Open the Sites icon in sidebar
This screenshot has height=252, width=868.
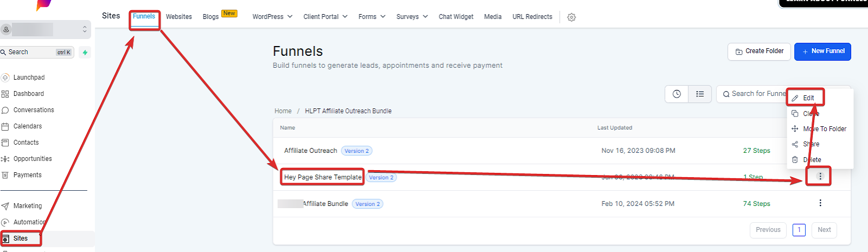pos(5,238)
